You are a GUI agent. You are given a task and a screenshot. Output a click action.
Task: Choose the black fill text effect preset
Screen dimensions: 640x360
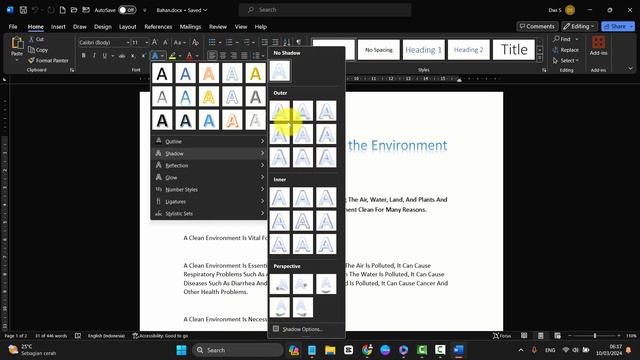click(x=162, y=73)
